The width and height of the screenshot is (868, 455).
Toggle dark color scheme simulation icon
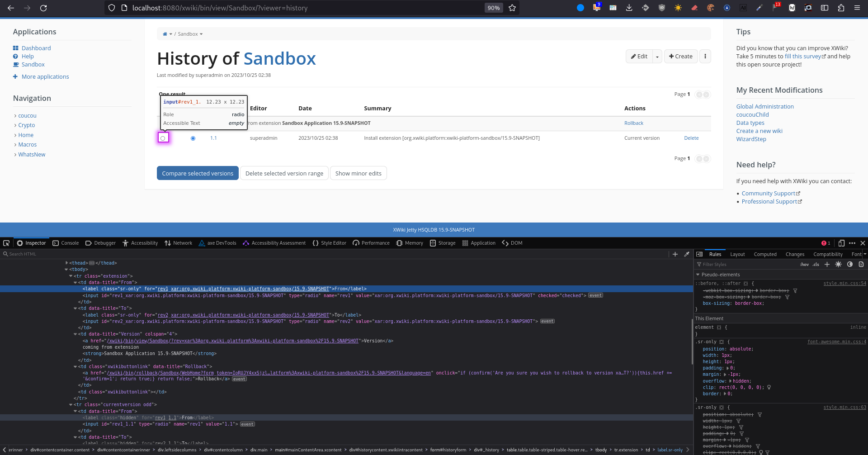pos(850,264)
